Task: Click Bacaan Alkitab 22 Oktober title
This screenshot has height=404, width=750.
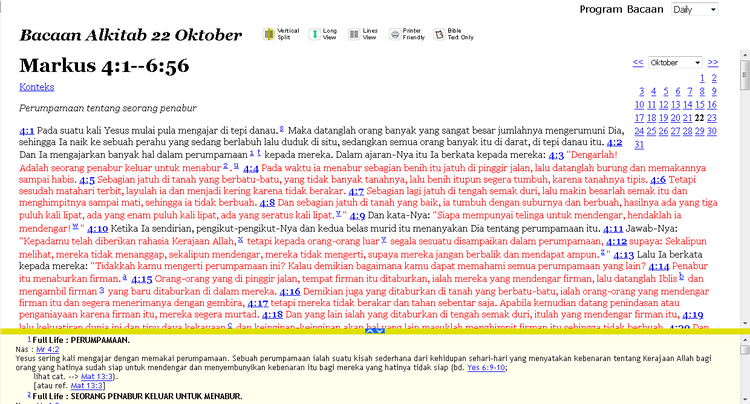Action: click(131, 35)
